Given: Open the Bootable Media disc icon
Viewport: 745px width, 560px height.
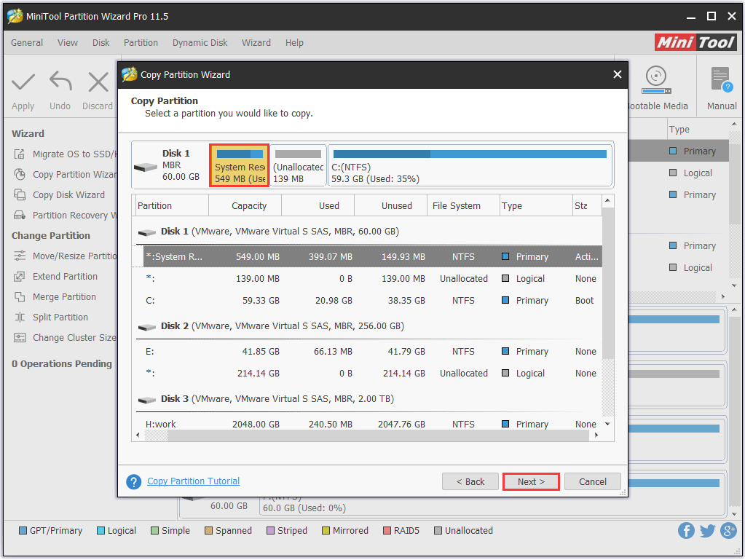Looking at the screenshot, I should pos(656,80).
